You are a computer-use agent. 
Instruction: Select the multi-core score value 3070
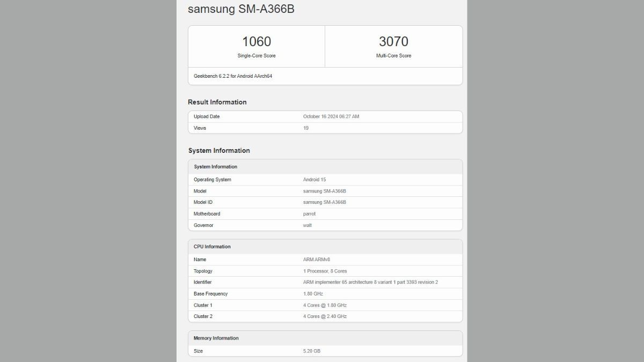(x=393, y=41)
